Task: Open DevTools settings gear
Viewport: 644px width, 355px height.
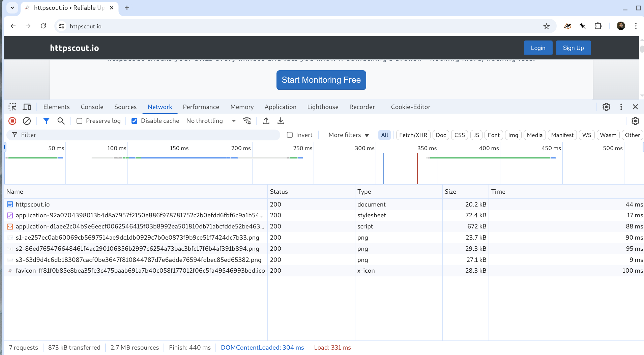Action: pyautogui.click(x=606, y=107)
